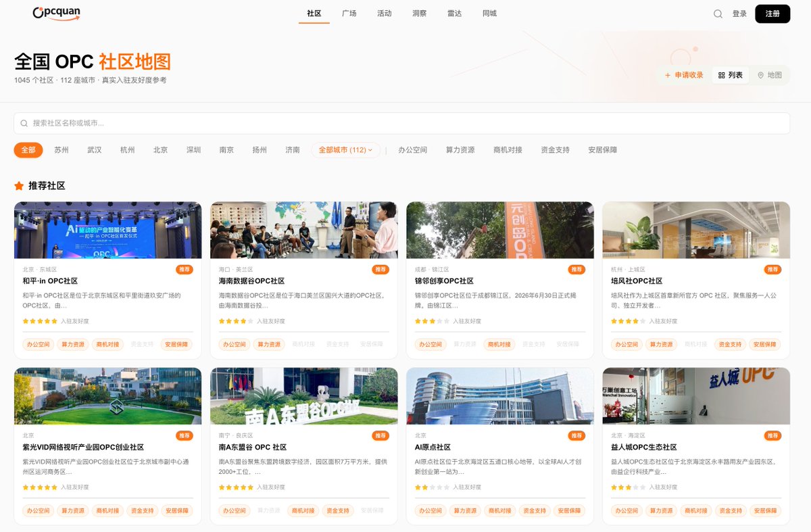Click the Opcquan logo
Viewport: 811px width, 532px height.
(57, 14)
